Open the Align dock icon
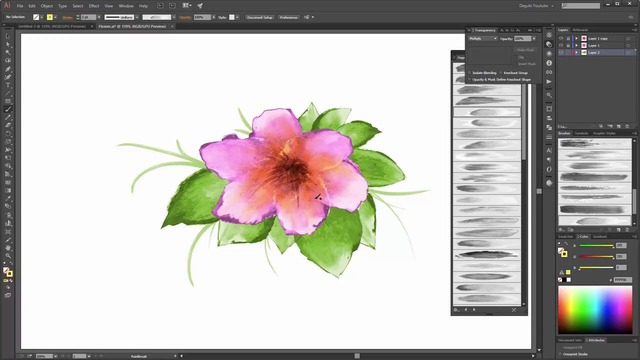This screenshot has width=640, height=360. [549, 118]
